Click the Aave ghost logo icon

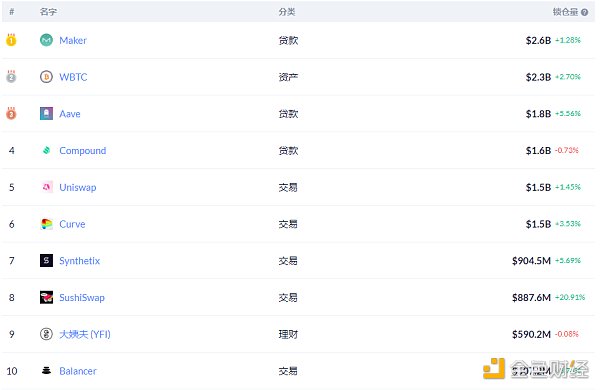tap(46, 114)
